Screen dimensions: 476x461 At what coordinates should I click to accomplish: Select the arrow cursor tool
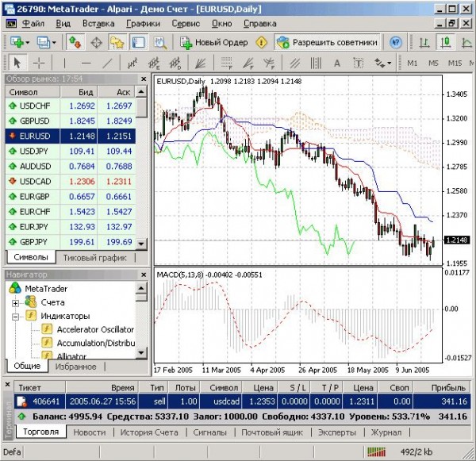[x=17, y=63]
